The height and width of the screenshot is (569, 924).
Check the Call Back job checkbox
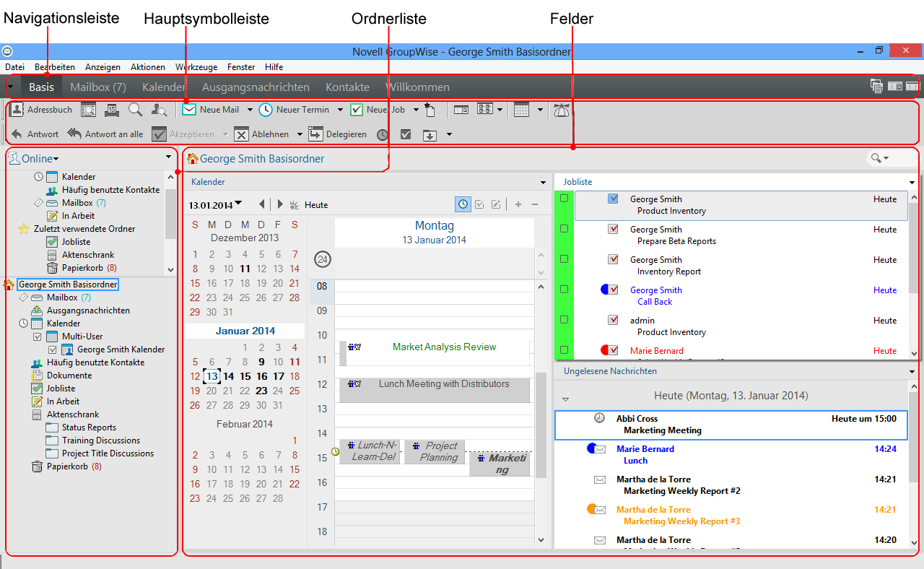coord(565,290)
